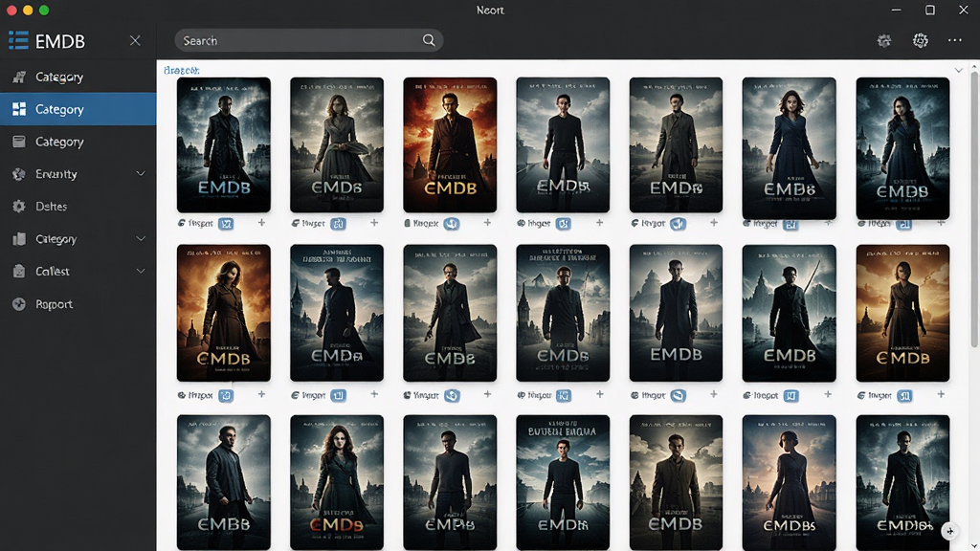Click the plus under the fourth top-row poster

click(599, 222)
